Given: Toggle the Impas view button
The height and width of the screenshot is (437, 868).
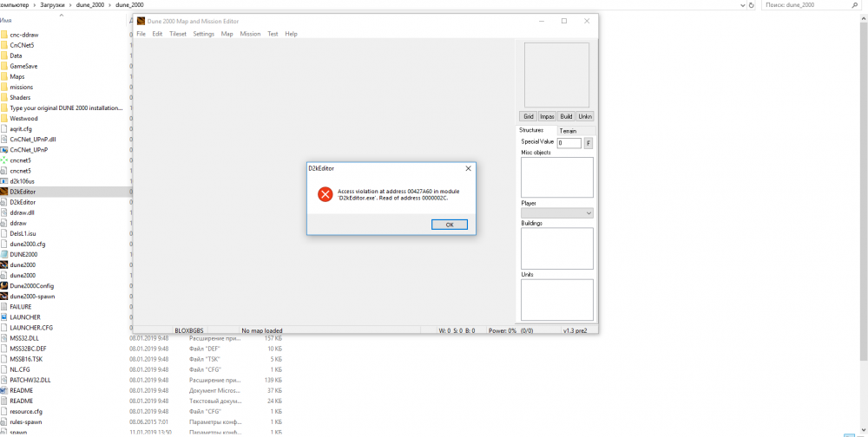Looking at the screenshot, I should (547, 117).
